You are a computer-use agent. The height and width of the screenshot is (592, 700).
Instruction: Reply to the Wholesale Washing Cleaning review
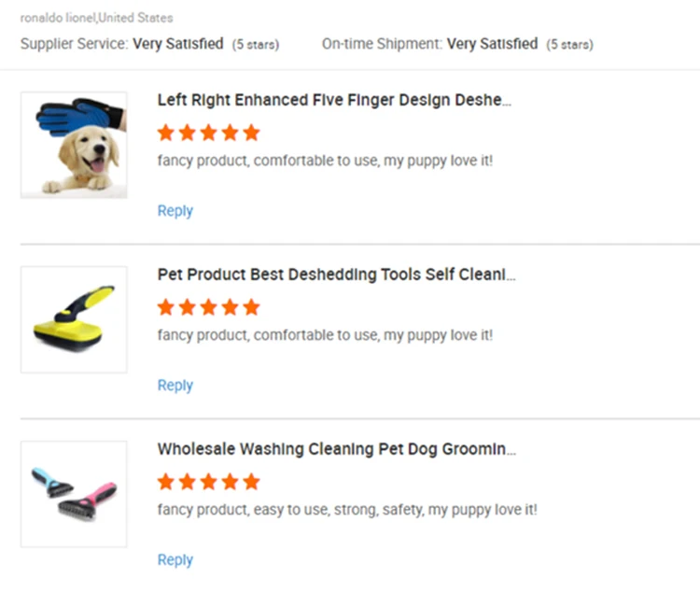point(175,560)
